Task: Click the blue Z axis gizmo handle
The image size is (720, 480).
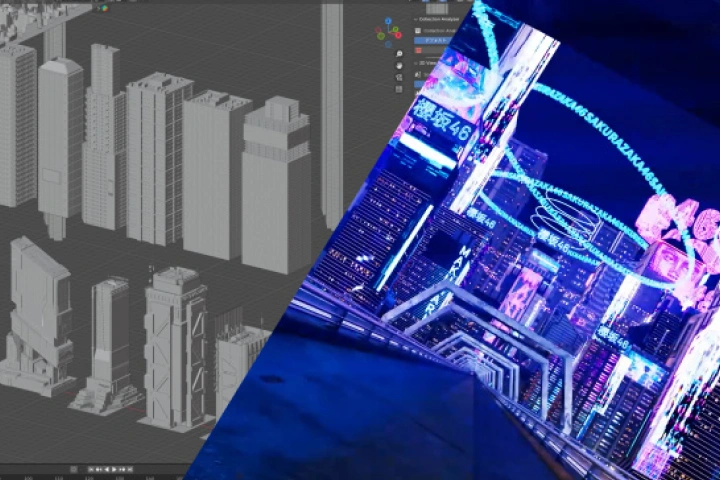Action: 388,21
